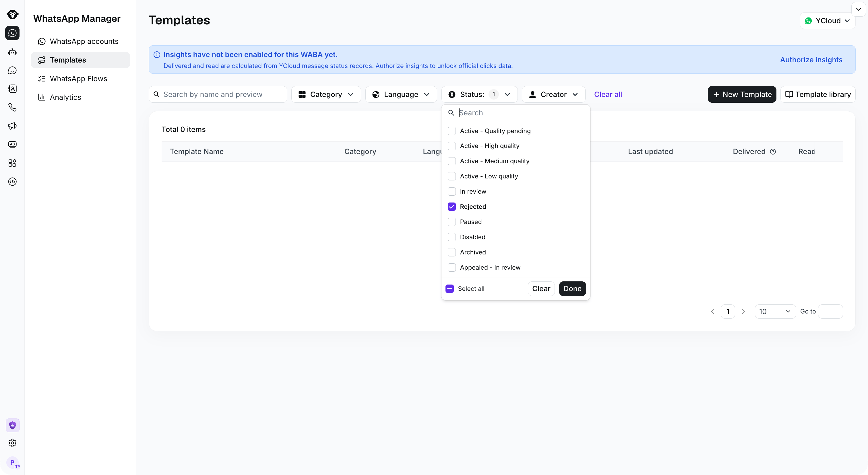The image size is (868, 475).
Task: Click the user avatar P icon
Action: point(13,463)
